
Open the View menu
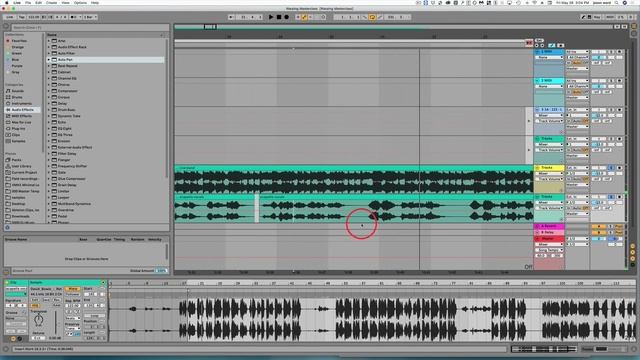pyautogui.click(x=65, y=2)
